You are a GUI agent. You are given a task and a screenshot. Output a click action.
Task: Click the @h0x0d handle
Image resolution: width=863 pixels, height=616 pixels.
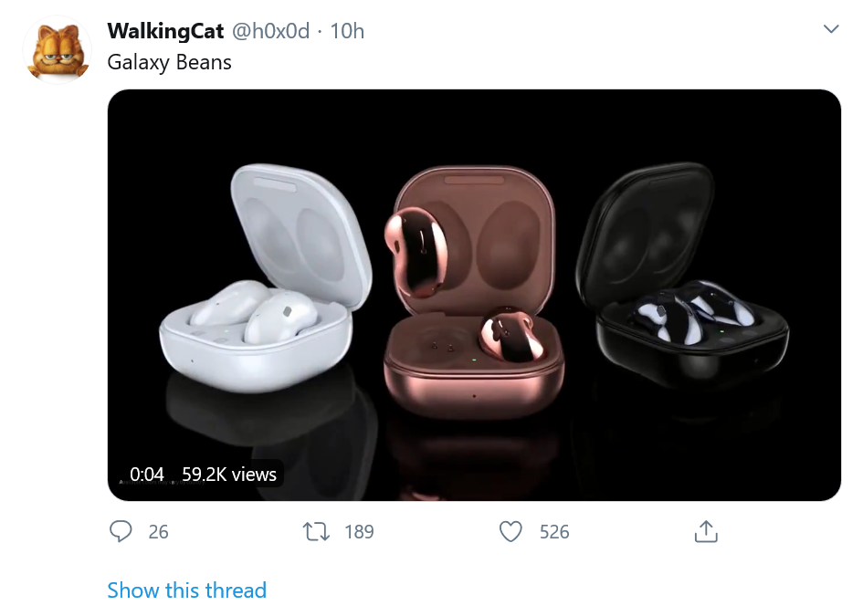(270, 31)
